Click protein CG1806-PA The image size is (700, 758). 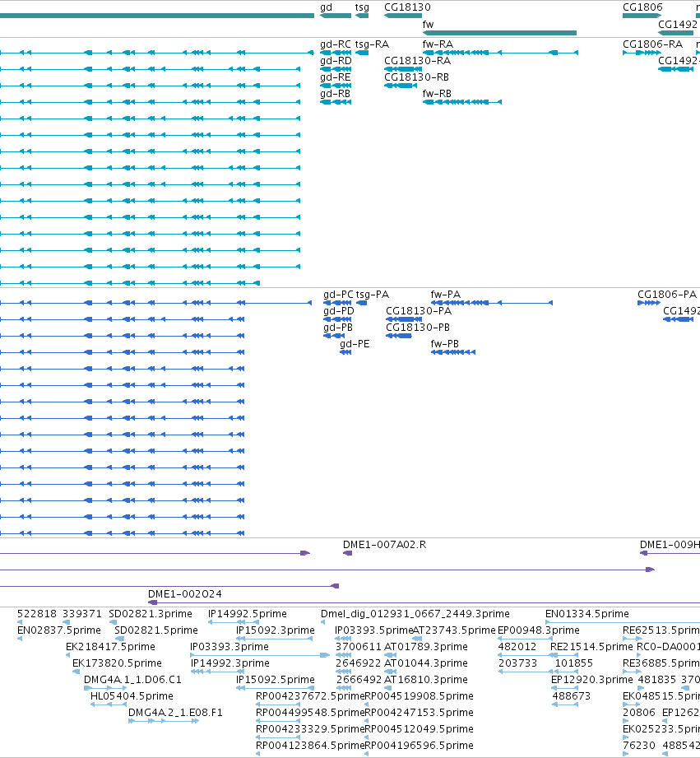[667, 295]
